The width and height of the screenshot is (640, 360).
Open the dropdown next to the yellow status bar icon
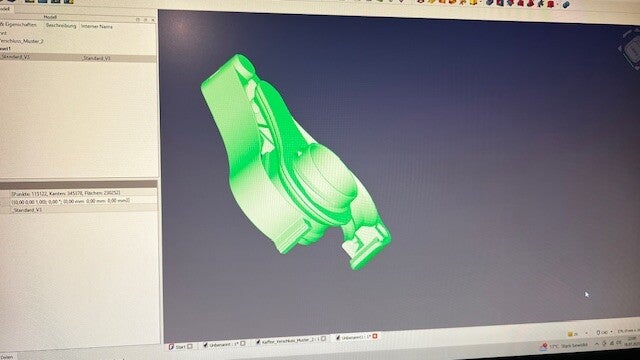coord(586,333)
